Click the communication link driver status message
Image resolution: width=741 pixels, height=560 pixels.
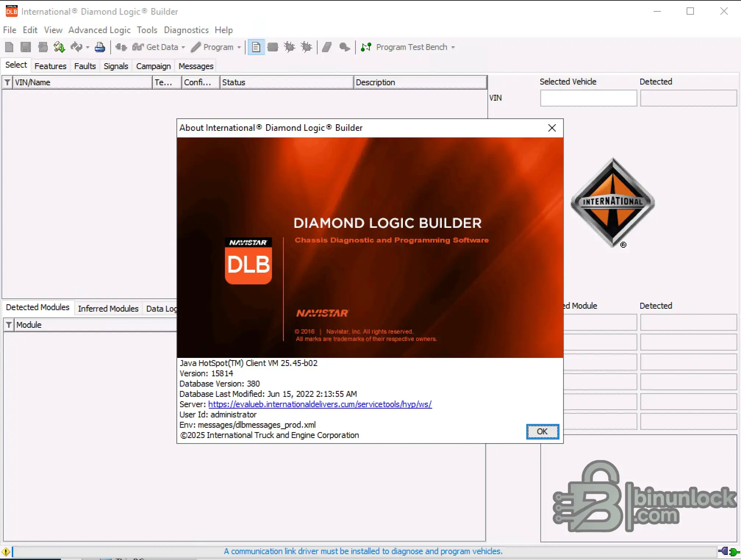tap(363, 551)
